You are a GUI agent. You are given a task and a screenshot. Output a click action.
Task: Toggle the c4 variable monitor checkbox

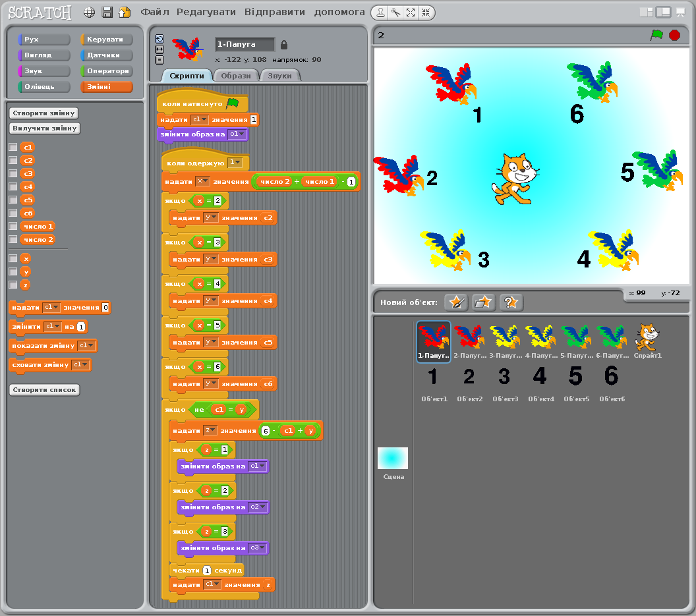[13, 187]
